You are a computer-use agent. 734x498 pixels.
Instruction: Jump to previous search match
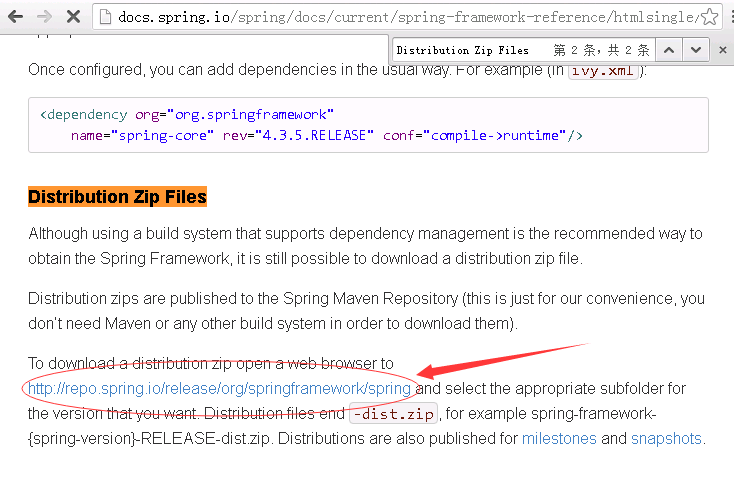tap(669, 50)
